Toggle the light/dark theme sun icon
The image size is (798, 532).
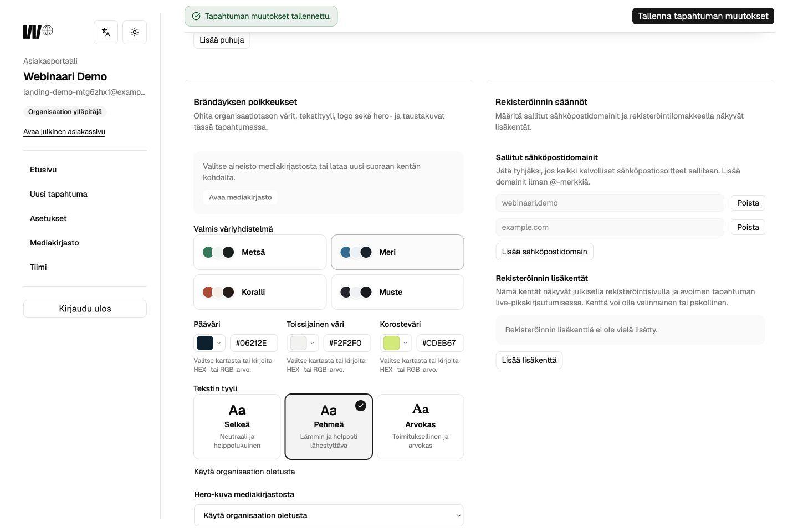pyautogui.click(x=135, y=32)
